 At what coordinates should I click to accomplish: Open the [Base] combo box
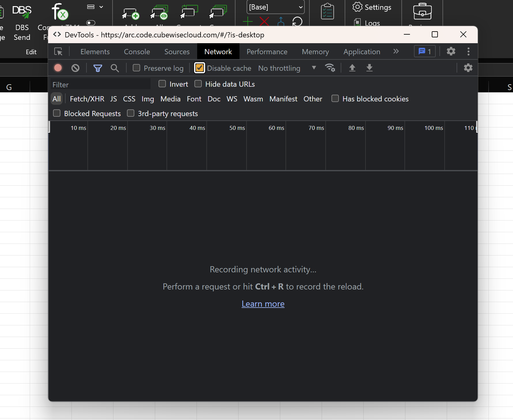click(275, 7)
